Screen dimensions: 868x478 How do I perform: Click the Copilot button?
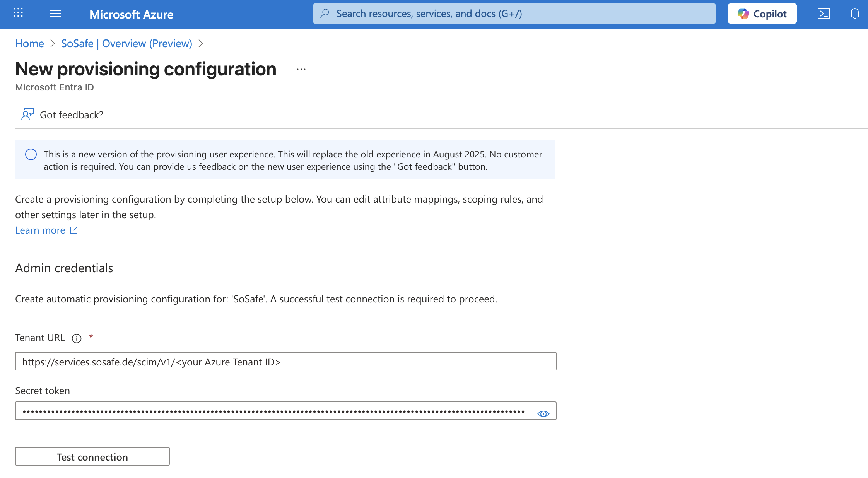pos(762,14)
